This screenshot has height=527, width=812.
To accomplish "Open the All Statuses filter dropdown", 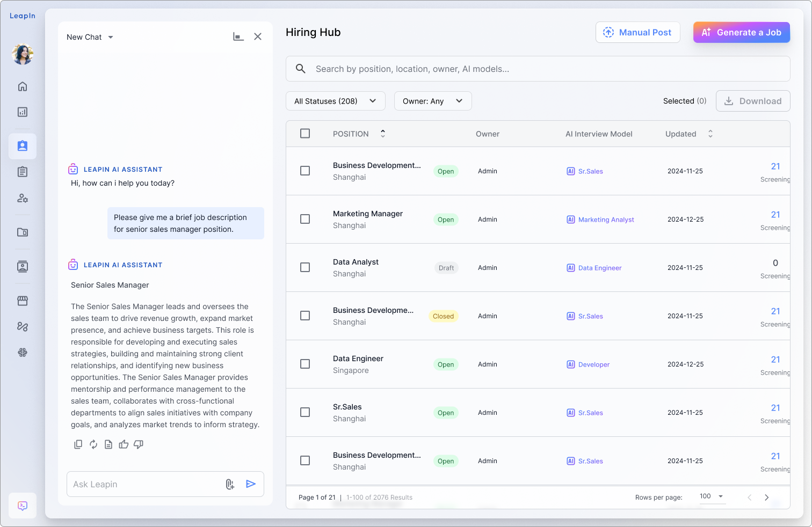I will point(335,101).
